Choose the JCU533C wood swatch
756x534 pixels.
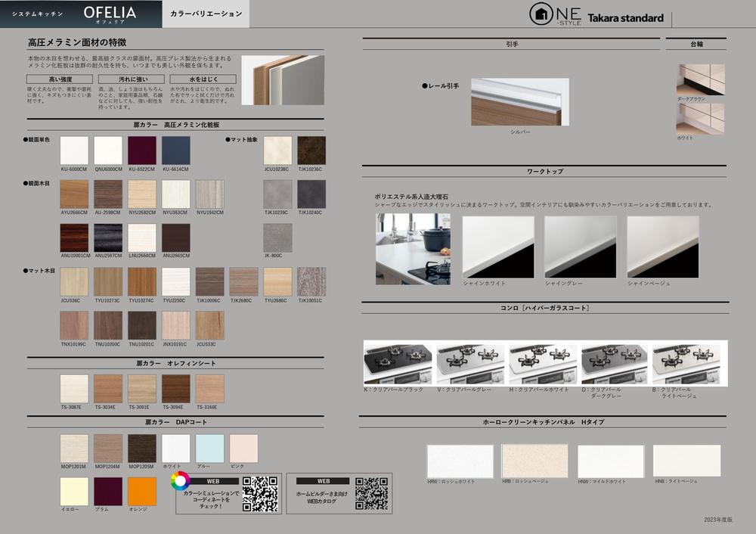(x=209, y=325)
